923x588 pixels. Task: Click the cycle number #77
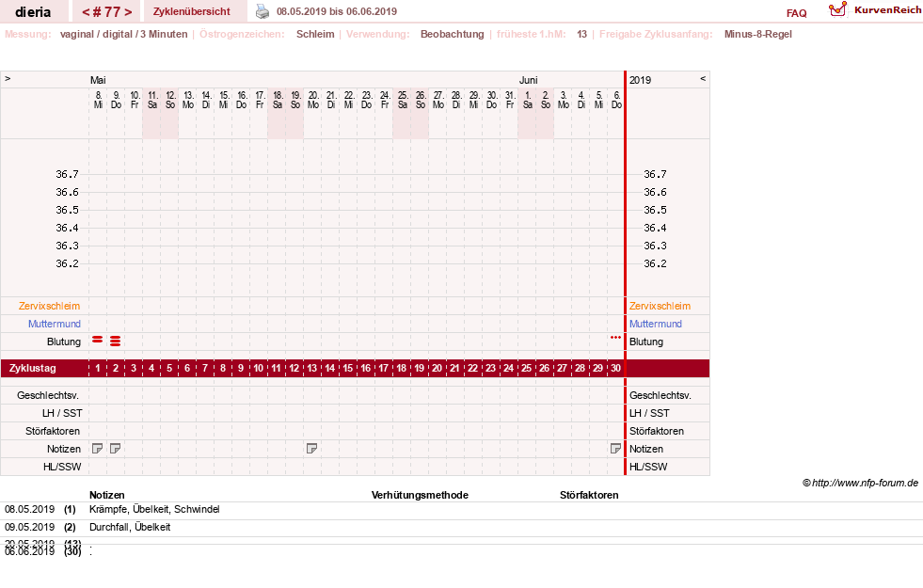pos(106,12)
